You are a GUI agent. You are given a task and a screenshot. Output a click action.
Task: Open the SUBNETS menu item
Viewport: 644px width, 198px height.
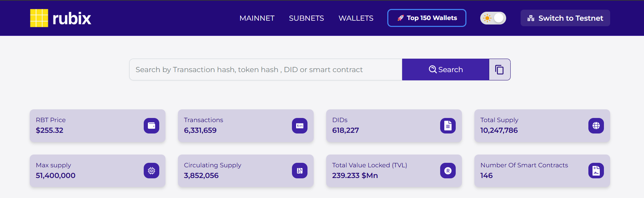click(306, 18)
